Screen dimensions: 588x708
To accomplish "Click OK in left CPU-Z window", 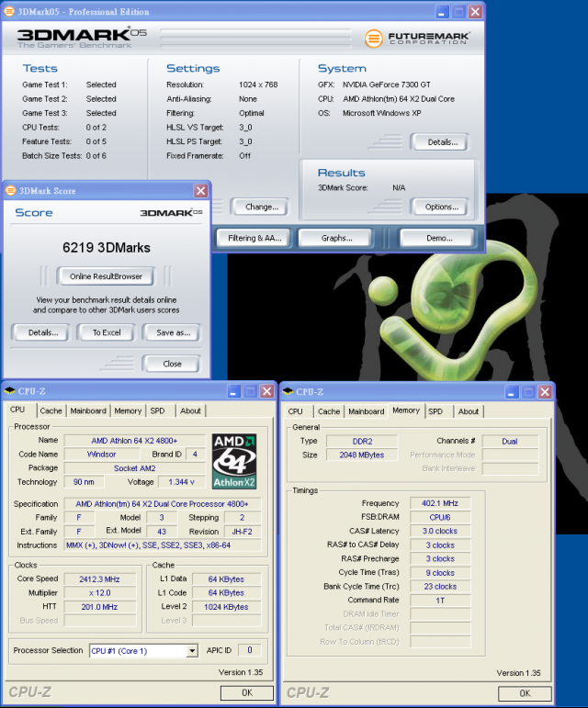I will [x=247, y=692].
